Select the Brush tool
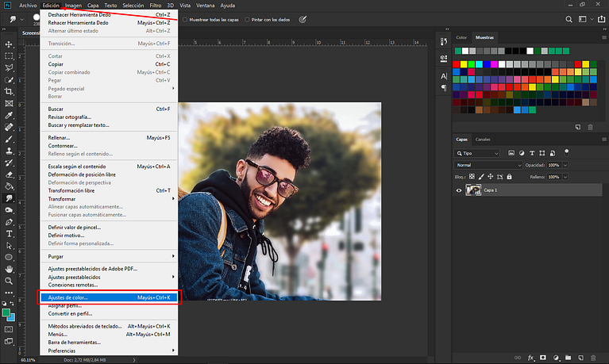The image size is (609, 364). click(x=9, y=139)
